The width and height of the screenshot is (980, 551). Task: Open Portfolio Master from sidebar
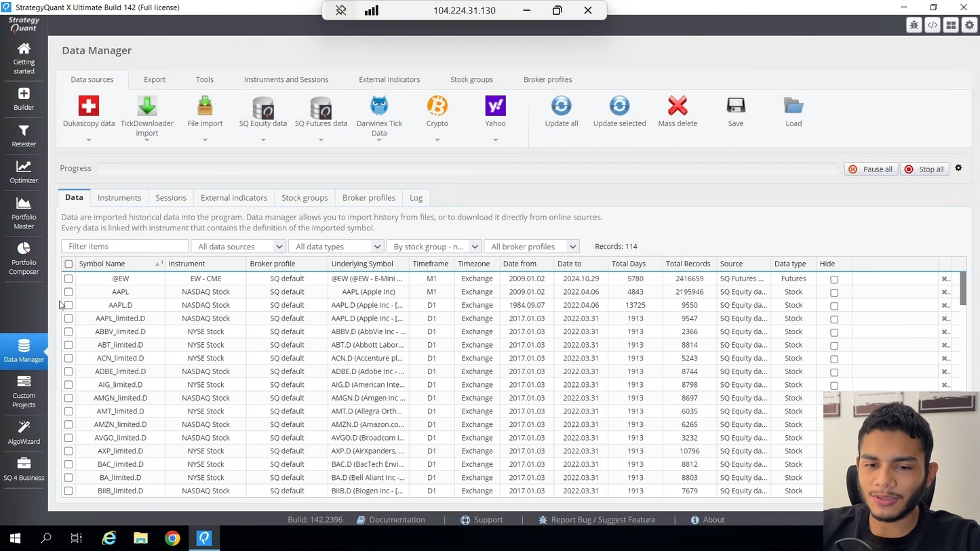24,213
